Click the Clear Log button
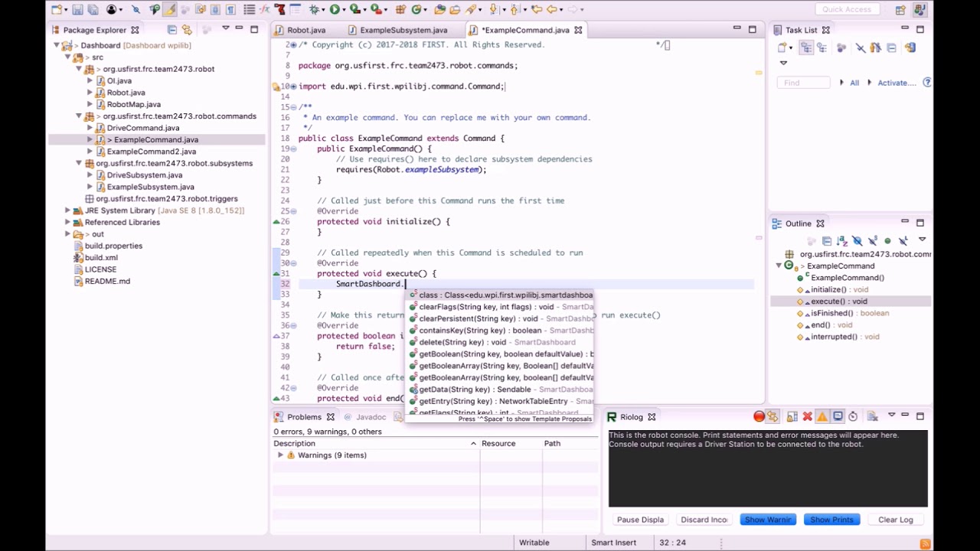 (896, 520)
